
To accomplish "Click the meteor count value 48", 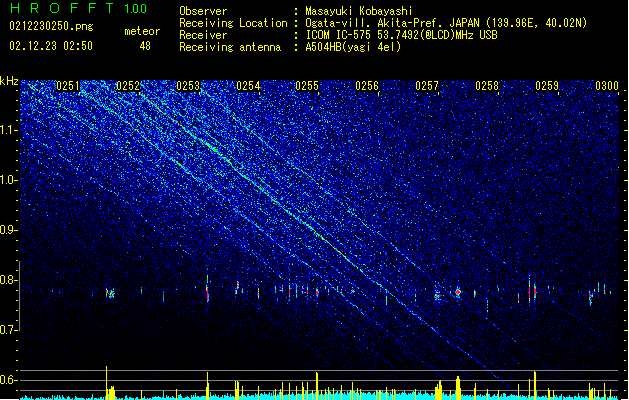I will tap(145, 46).
